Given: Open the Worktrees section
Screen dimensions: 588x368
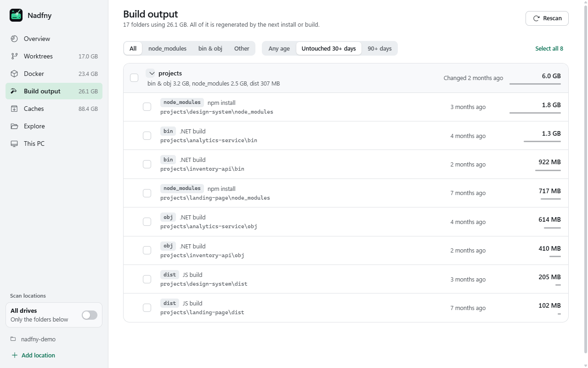Looking at the screenshot, I should (54, 56).
